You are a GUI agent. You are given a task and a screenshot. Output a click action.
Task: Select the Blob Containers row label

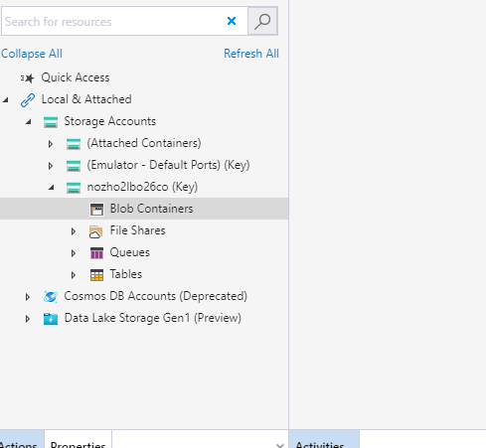(x=151, y=209)
